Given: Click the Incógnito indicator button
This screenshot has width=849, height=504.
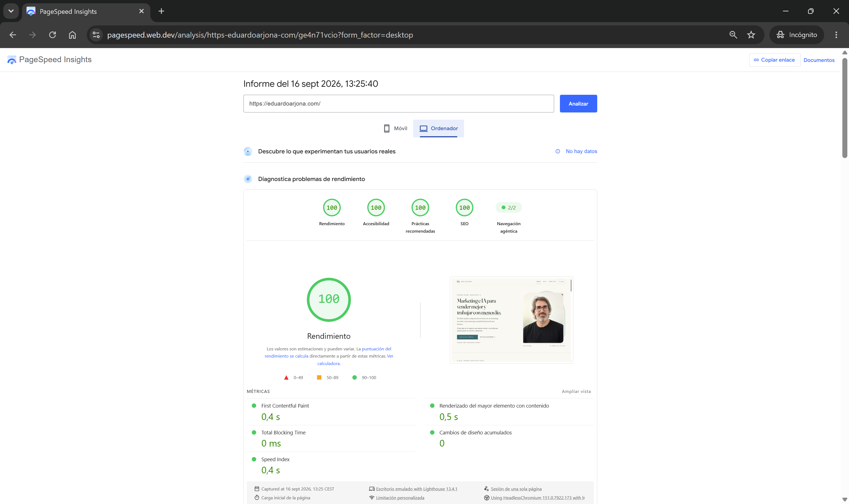Looking at the screenshot, I should (x=797, y=35).
